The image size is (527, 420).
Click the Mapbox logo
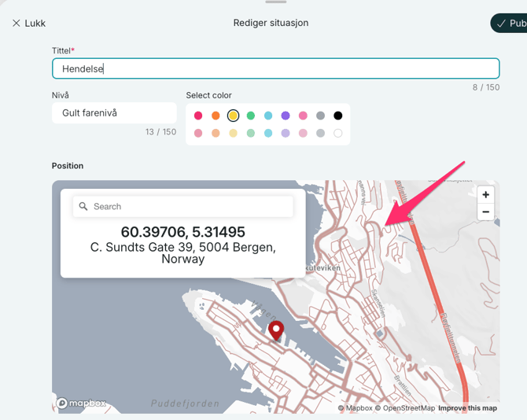click(81, 403)
